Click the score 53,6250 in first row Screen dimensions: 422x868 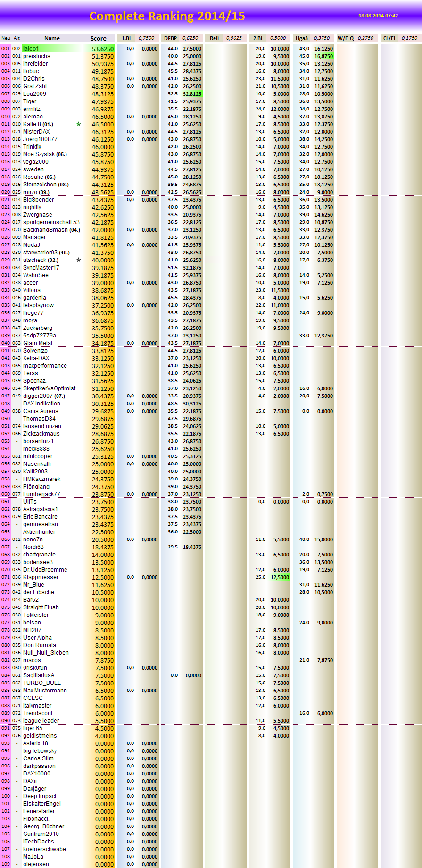[102, 49]
